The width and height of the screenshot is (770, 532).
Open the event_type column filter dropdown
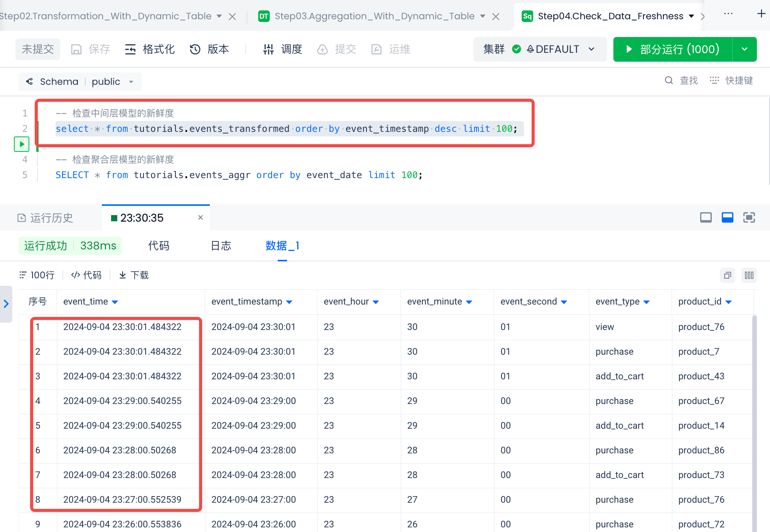[647, 302]
